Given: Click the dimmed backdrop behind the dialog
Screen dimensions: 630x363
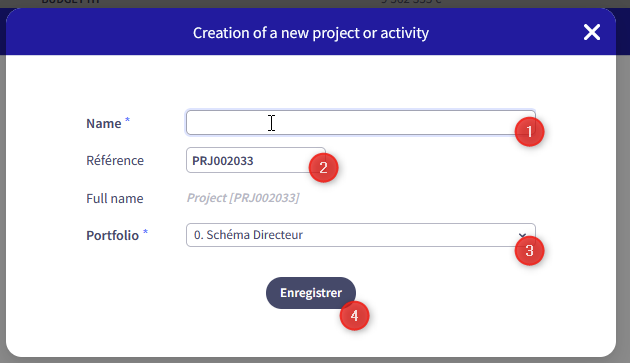Looking at the screenshot, I should coord(2,201).
